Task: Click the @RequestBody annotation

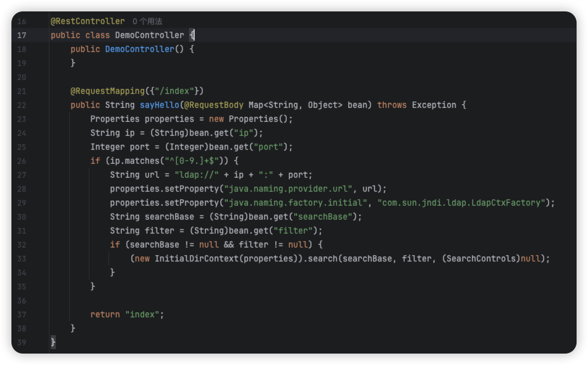Action: point(214,105)
